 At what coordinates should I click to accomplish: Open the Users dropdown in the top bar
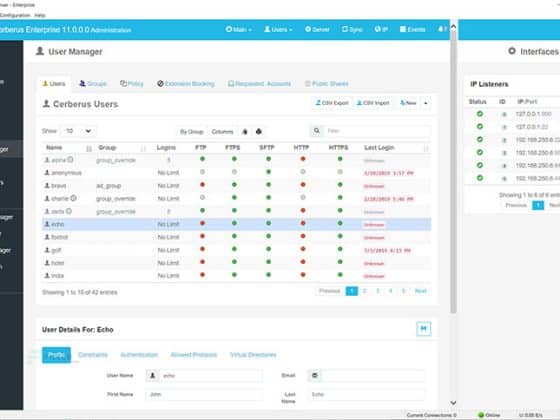coord(278,29)
